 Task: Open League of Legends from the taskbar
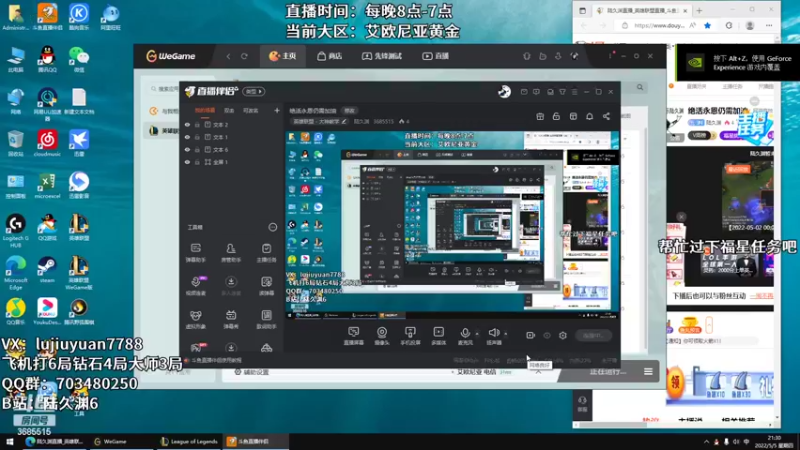pos(188,442)
